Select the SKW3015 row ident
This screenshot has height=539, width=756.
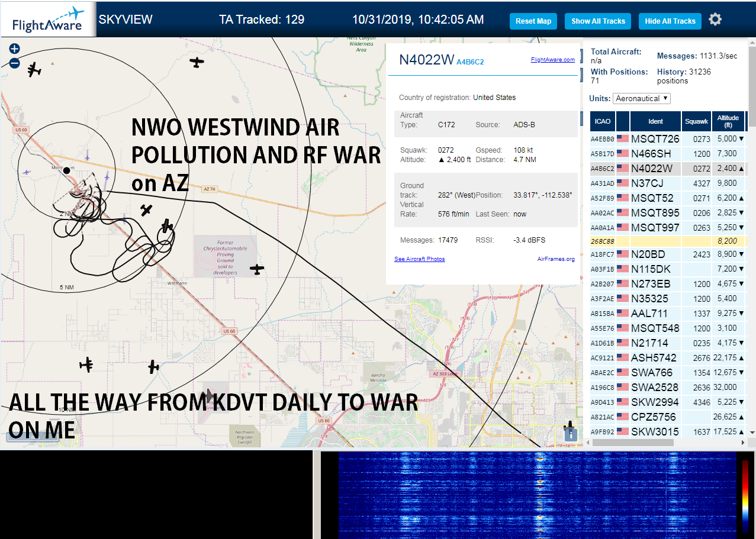click(655, 432)
